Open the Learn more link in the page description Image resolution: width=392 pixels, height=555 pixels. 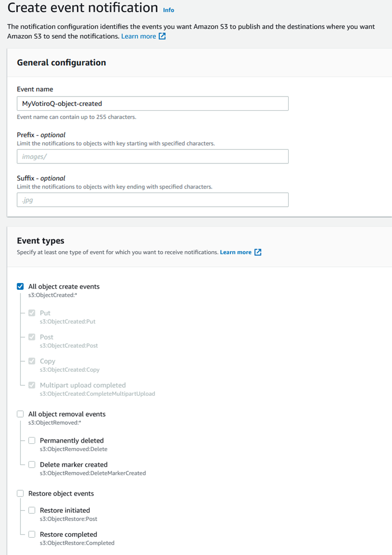click(x=138, y=36)
